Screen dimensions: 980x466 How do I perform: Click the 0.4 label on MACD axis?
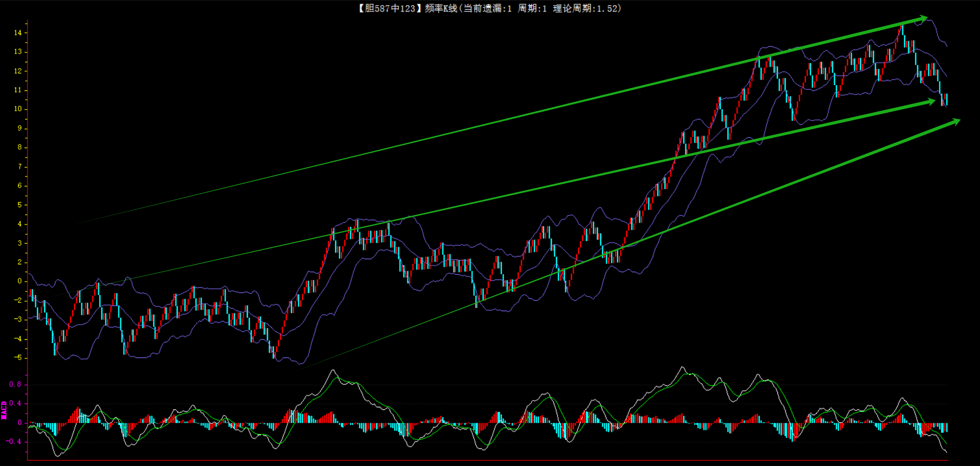[x=15, y=404]
